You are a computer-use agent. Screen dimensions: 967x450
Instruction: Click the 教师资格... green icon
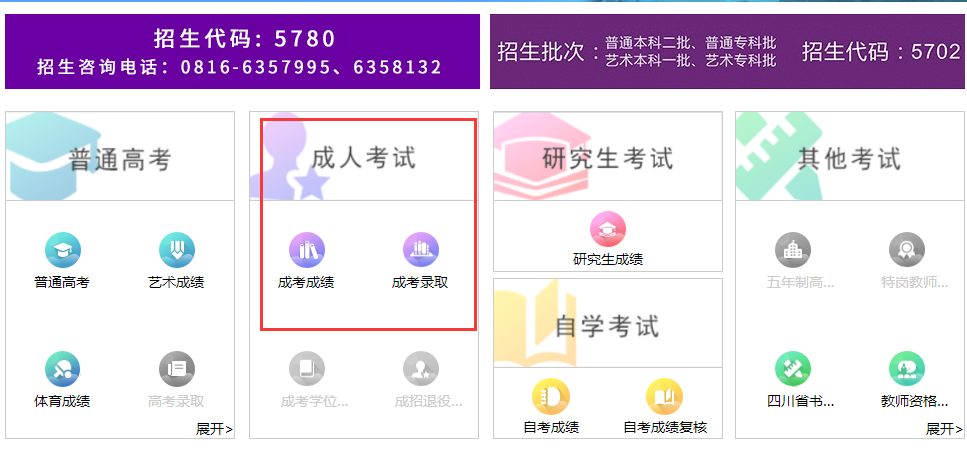907,369
